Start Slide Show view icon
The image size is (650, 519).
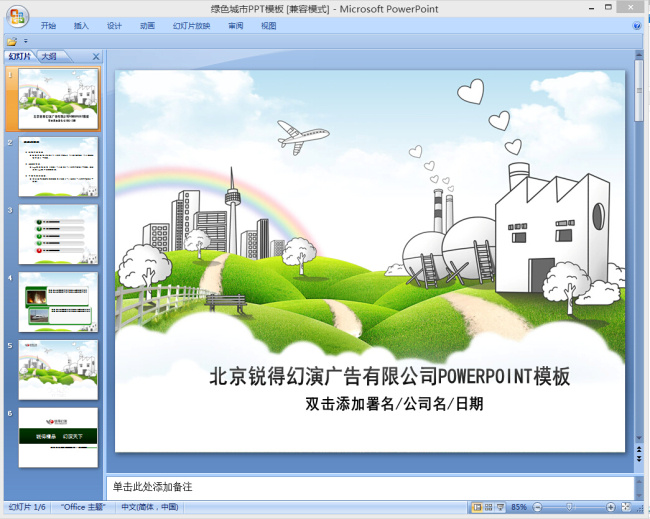500,507
